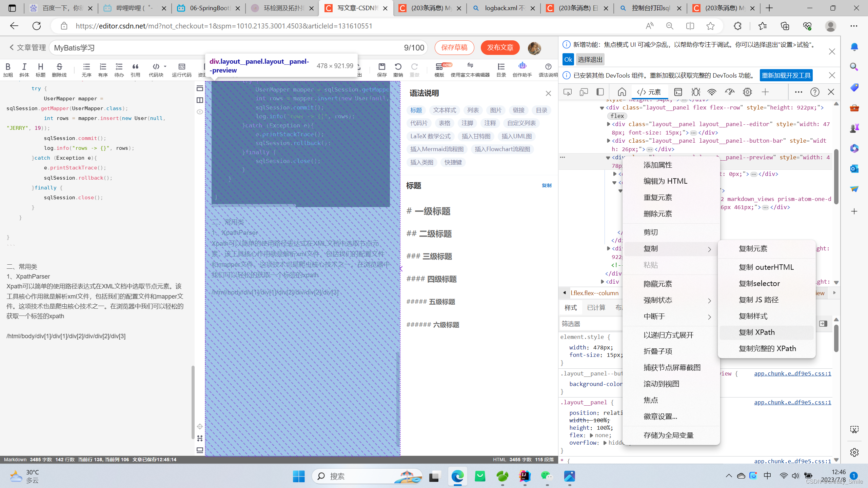Click 保存草稿 save draft button

[x=454, y=47]
